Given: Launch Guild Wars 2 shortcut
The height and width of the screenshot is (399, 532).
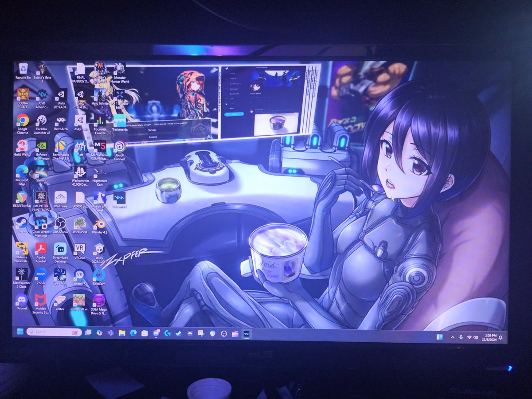Looking at the screenshot, I should (x=22, y=149).
